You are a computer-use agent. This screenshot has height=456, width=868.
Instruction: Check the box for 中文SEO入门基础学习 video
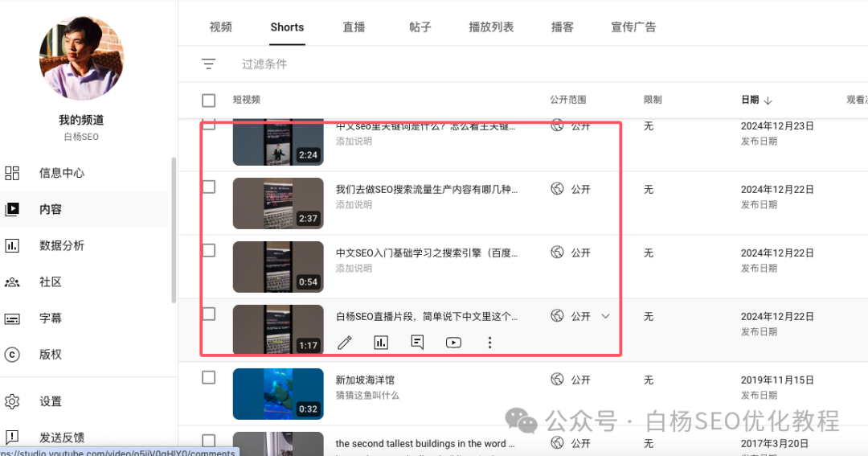click(x=209, y=250)
